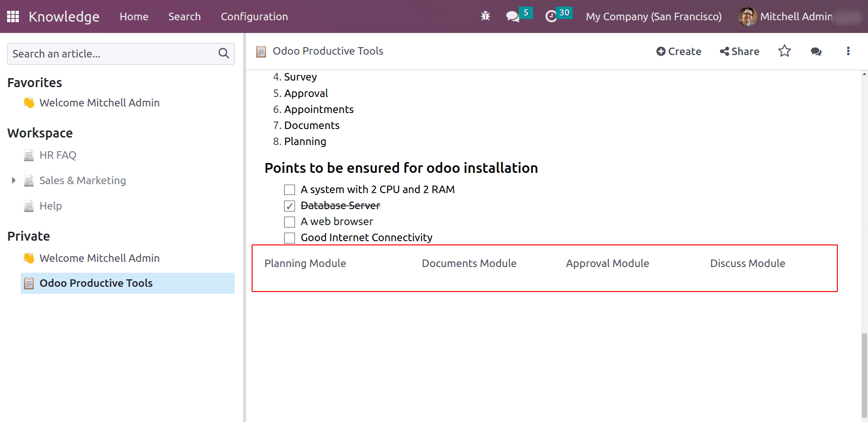Image resolution: width=868 pixels, height=422 pixels.
Task: Click HR FAQ page icon
Action: pos(29,155)
